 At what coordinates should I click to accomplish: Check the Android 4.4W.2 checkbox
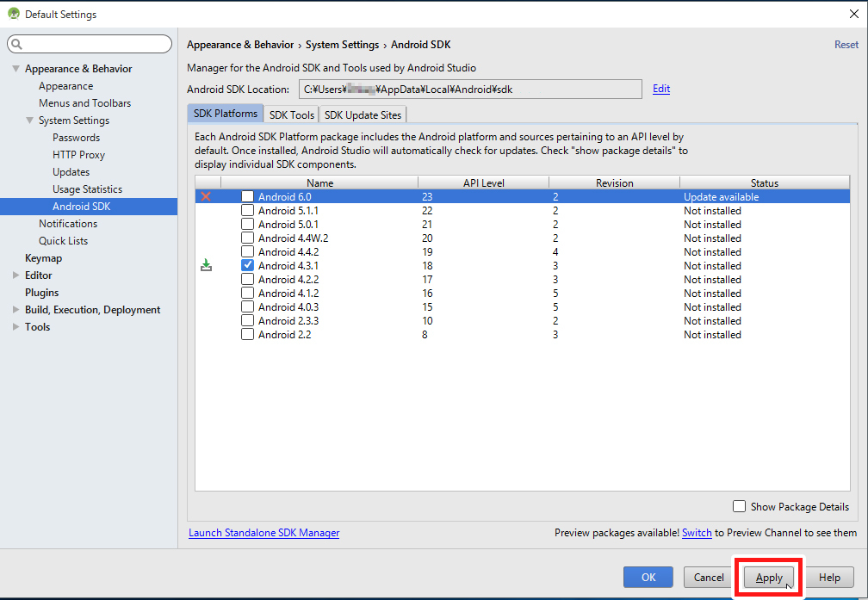[247, 238]
